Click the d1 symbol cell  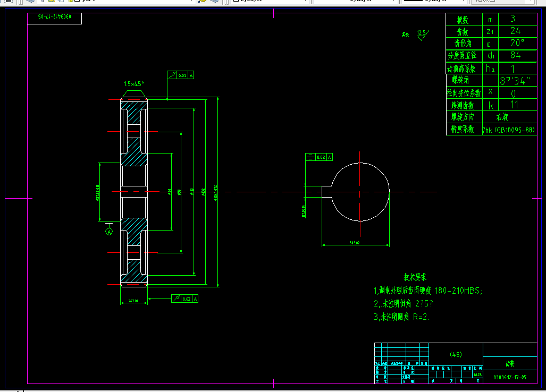[490, 56]
